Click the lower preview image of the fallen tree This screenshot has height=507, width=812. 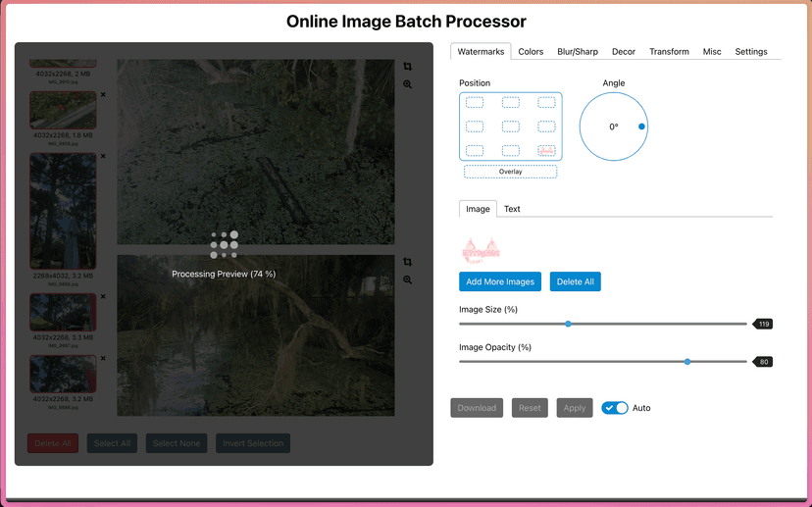(256, 335)
